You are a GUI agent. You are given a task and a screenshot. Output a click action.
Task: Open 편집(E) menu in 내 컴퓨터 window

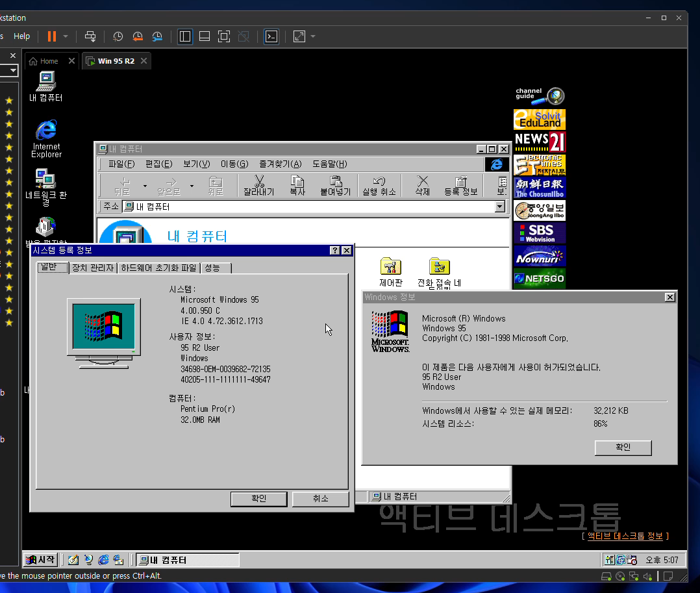(x=158, y=164)
